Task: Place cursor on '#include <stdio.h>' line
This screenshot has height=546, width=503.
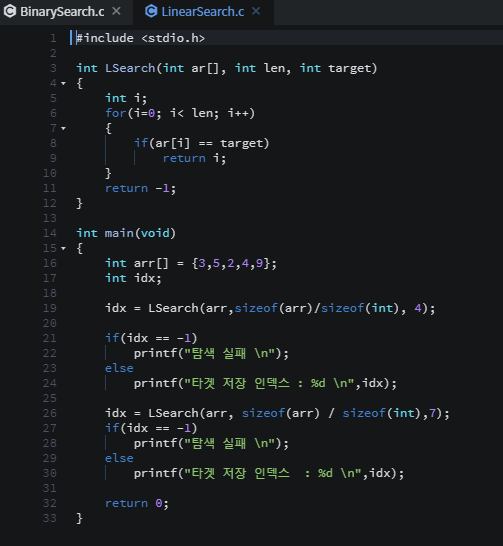Action: [141, 38]
